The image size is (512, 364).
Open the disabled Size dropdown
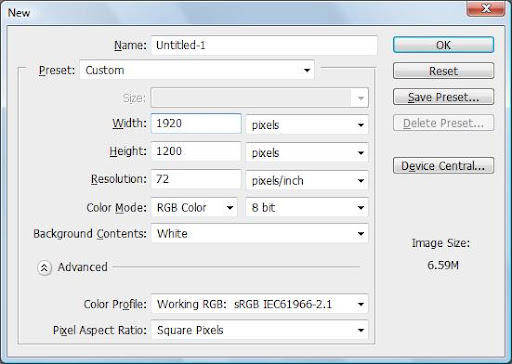coord(260,98)
